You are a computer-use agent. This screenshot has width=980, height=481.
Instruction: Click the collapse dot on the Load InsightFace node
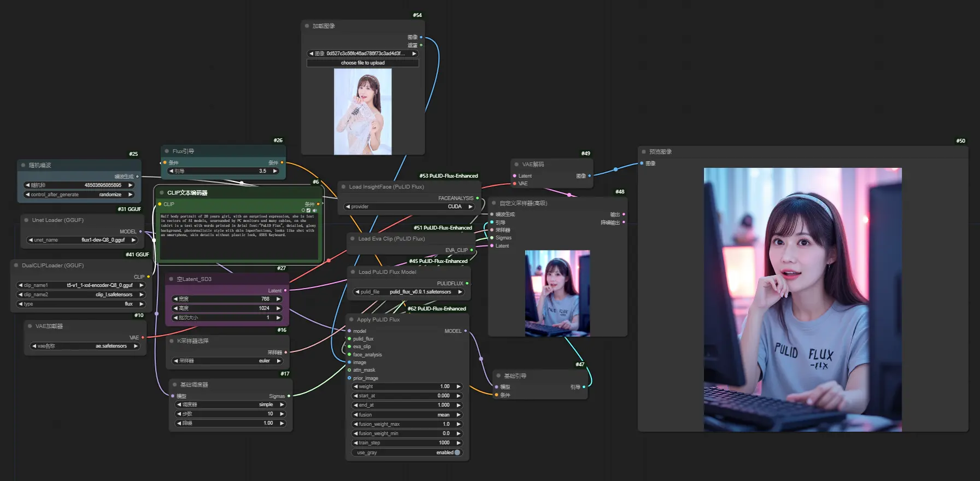[343, 187]
